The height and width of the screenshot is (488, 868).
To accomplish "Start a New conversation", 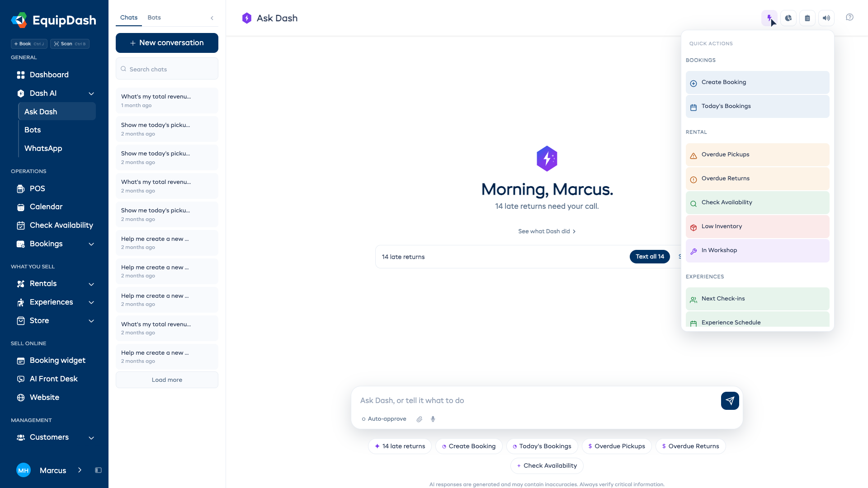I will coord(167,43).
